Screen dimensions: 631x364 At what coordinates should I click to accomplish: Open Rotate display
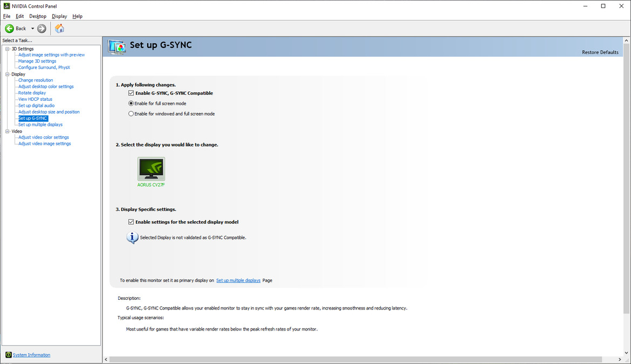(32, 93)
